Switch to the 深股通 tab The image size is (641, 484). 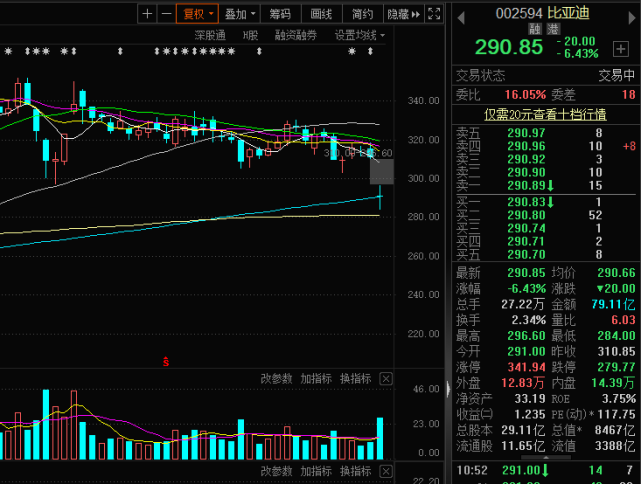click(x=210, y=35)
